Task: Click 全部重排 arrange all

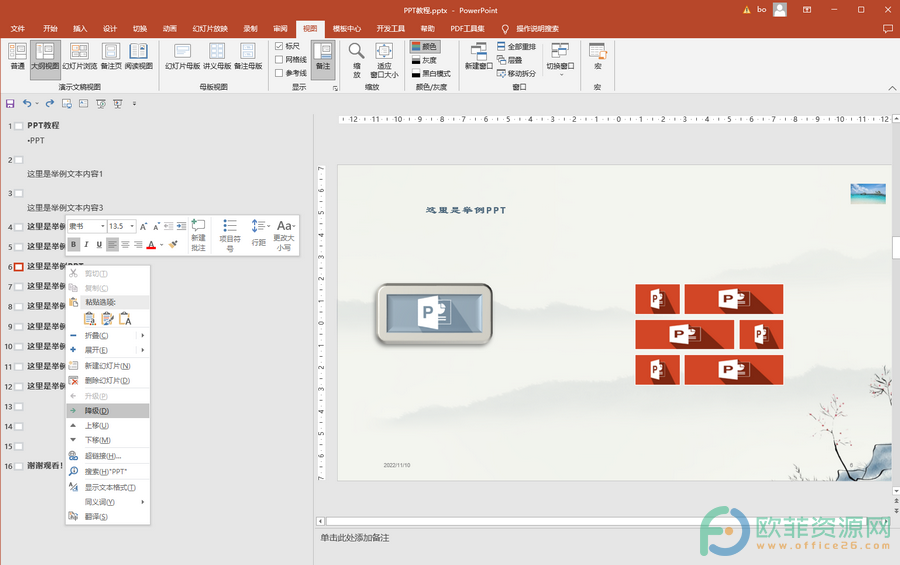Action: click(x=516, y=47)
